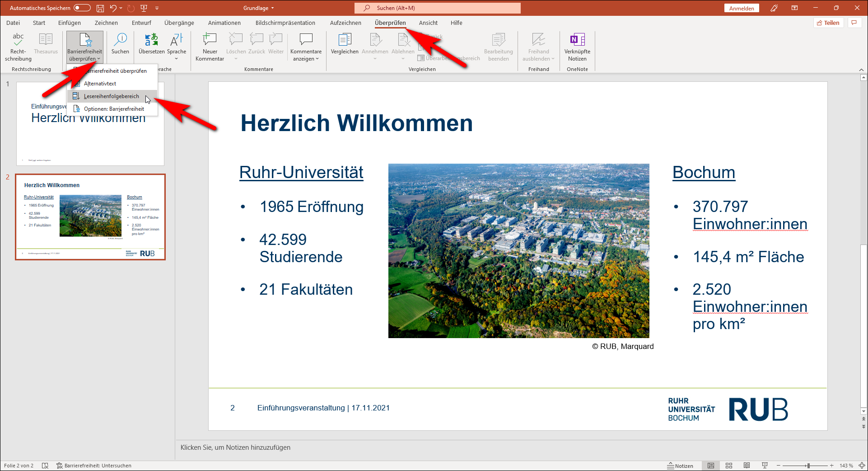Click the Ruhr-Universität underlined heading

click(301, 172)
